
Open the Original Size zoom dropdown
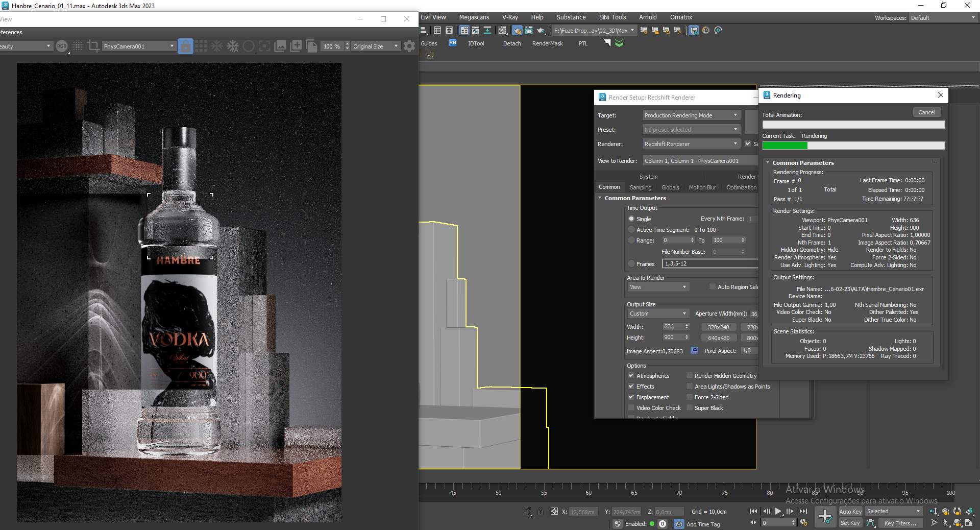pyautogui.click(x=375, y=46)
